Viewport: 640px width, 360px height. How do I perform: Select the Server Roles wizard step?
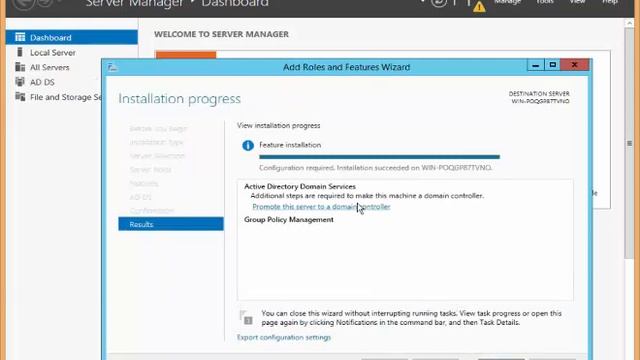click(x=150, y=170)
